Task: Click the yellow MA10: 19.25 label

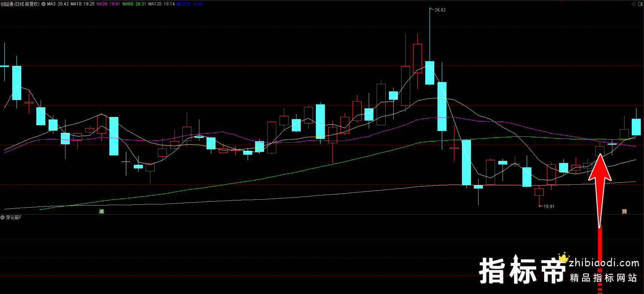Action: pyautogui.click(x=82, y=4)
